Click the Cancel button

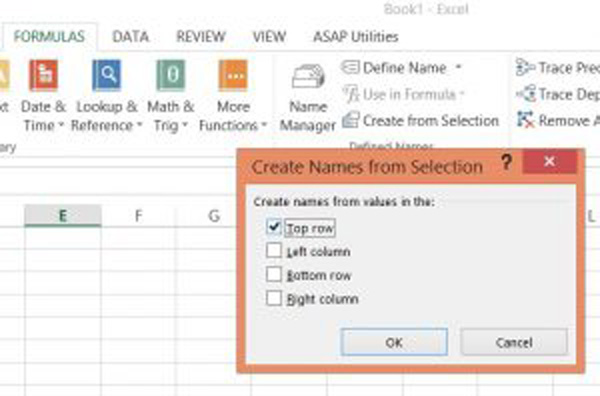click(514, 342)
